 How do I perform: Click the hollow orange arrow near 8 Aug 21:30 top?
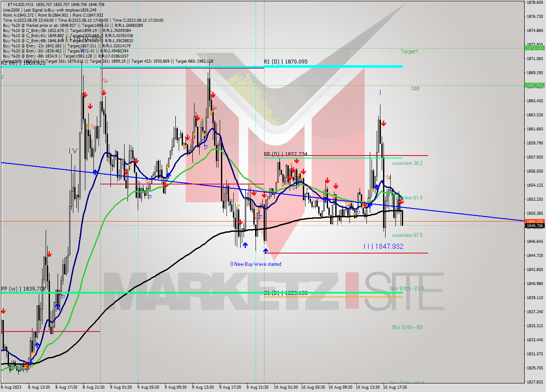pyautogui.click(x=105, y=81)
